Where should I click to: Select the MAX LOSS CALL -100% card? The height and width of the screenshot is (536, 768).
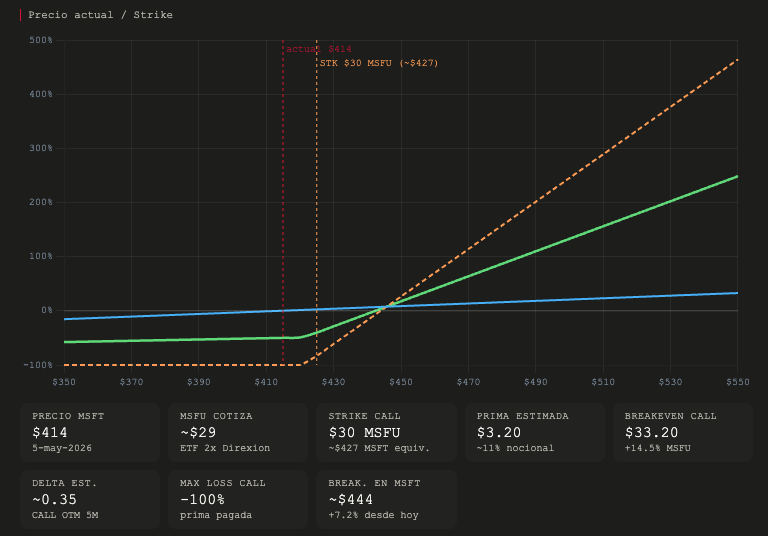(x=238, y=499)
